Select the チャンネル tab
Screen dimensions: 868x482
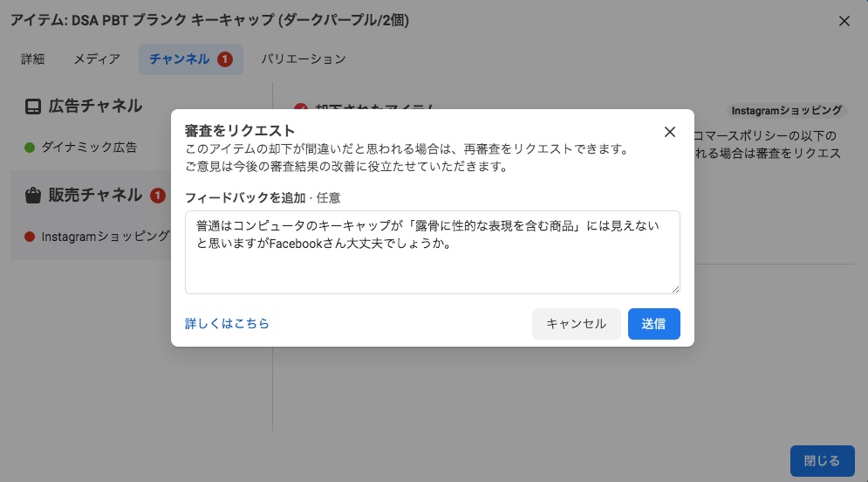click(190, 59)
